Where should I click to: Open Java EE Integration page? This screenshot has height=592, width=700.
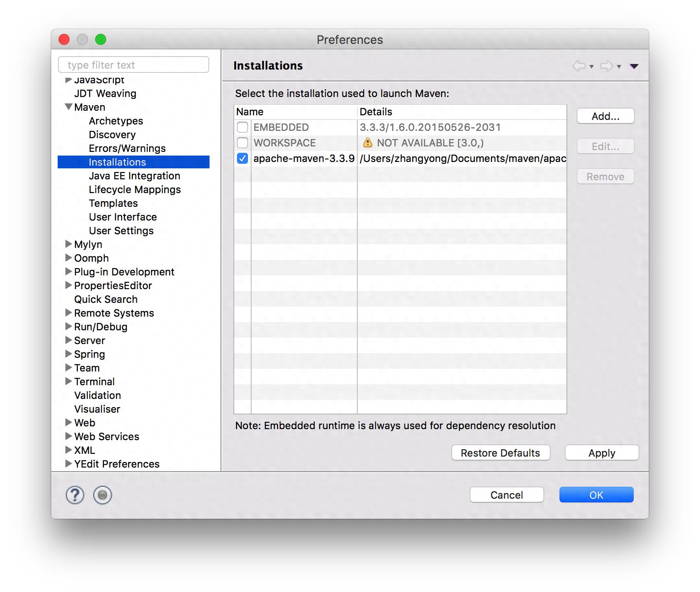click(135, 176)
